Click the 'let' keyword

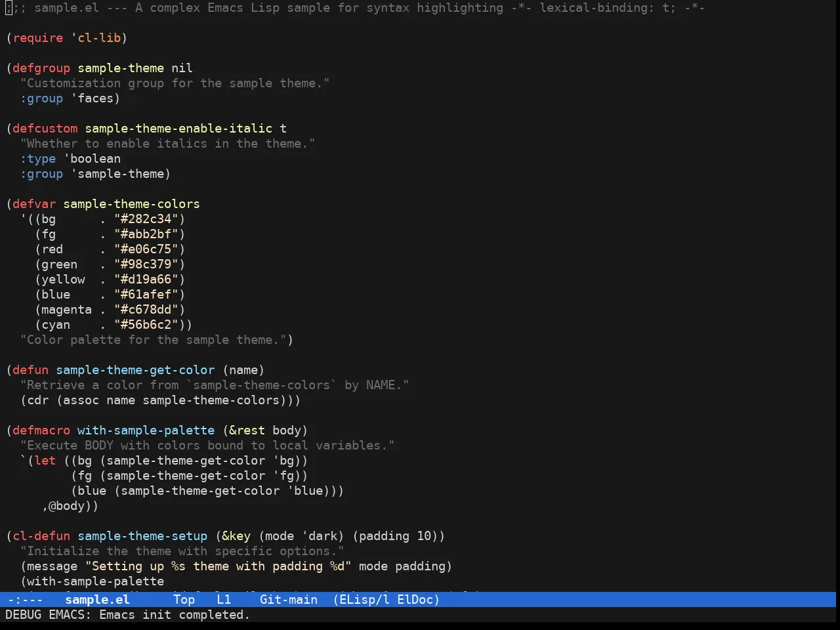45,461
